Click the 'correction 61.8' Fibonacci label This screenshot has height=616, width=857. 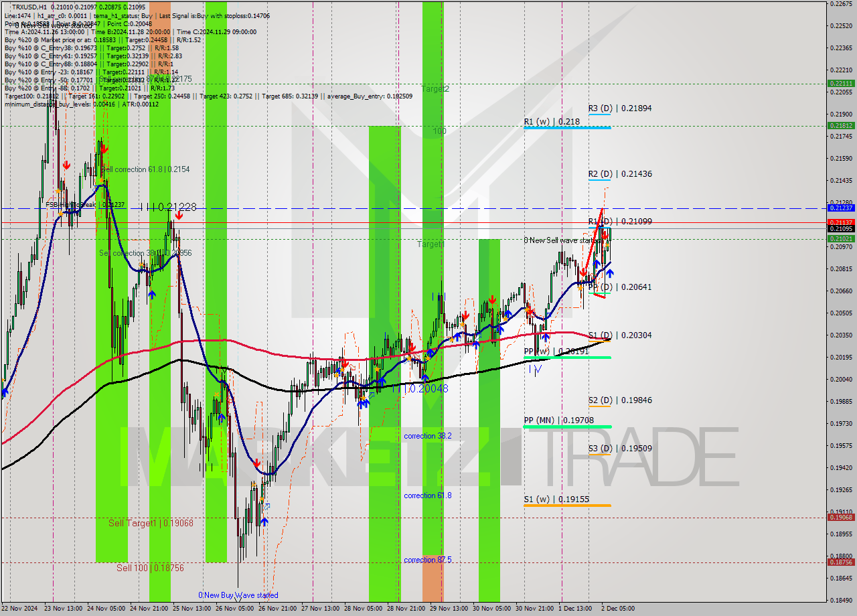tap(427, 495)
